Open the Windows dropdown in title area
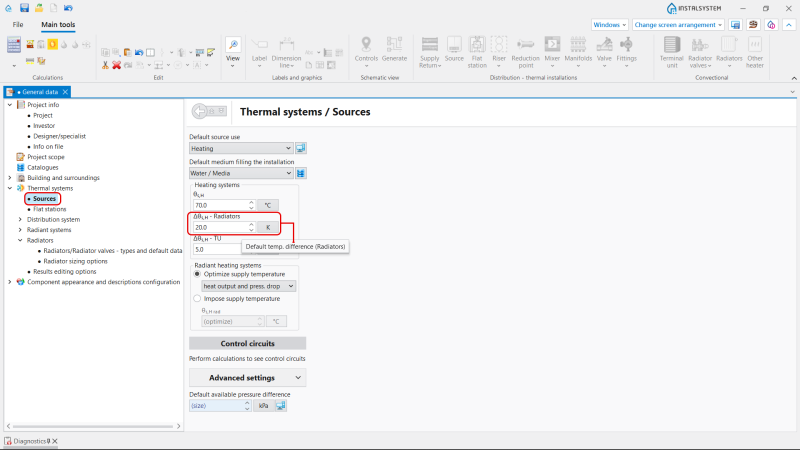This screenshot has height=450, width=800. (609, 24)
